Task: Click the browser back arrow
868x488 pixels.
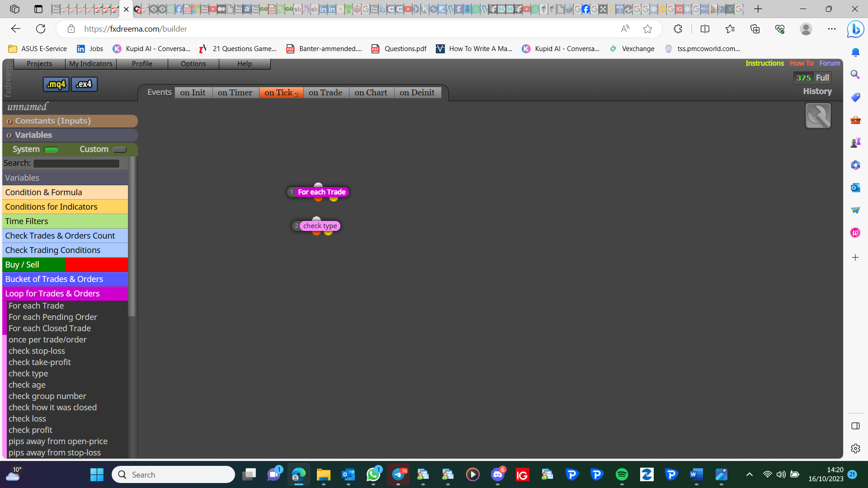Action: tap(16, 29)
